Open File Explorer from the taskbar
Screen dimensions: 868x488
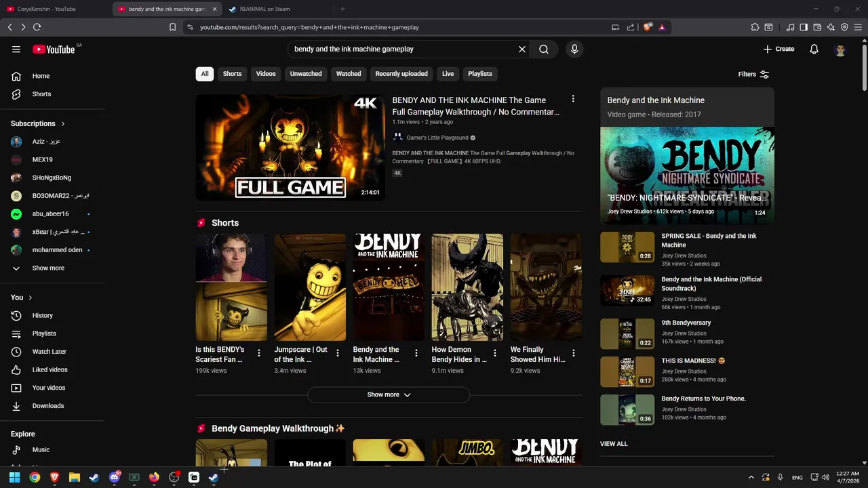tap(75, 477)
